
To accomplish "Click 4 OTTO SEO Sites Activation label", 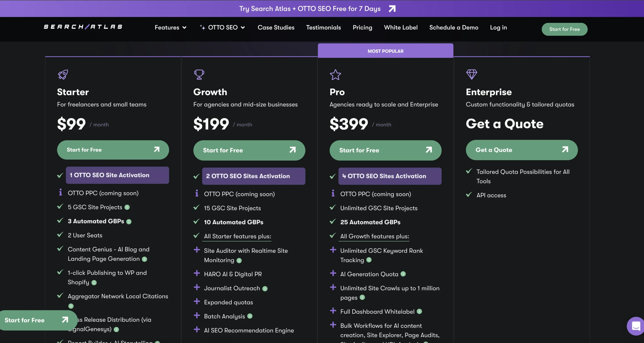I will pos(390,176).
